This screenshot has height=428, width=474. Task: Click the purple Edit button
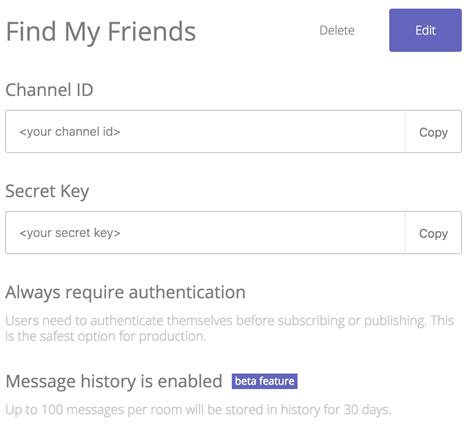425,30
